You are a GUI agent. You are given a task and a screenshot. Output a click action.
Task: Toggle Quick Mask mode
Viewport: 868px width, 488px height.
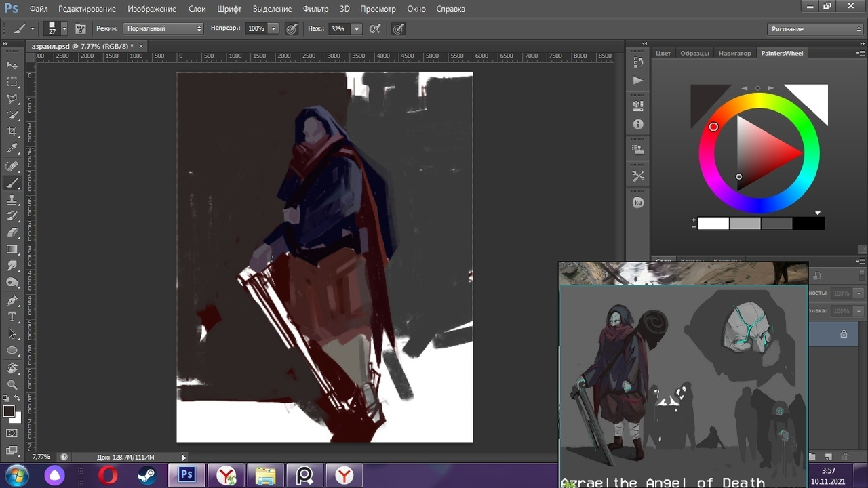12,432
